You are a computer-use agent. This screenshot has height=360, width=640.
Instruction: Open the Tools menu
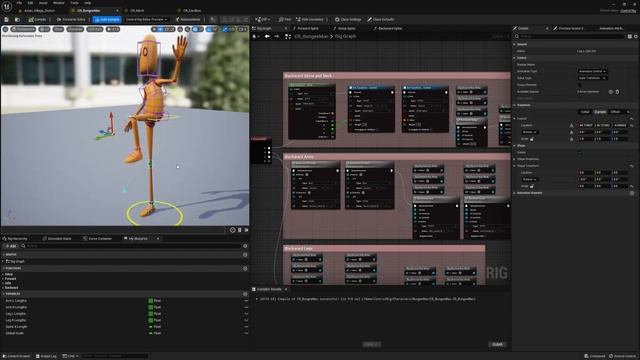coord(74,3)
